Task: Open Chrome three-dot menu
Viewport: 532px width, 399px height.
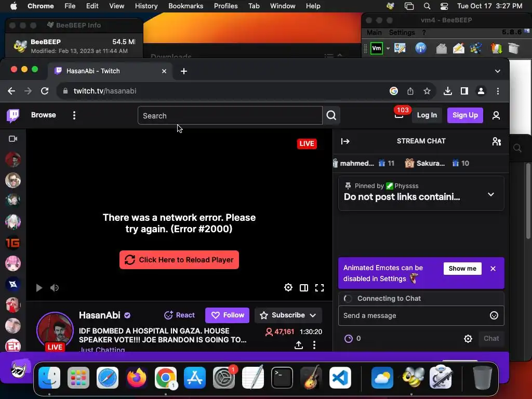Action: coord(498,91)
